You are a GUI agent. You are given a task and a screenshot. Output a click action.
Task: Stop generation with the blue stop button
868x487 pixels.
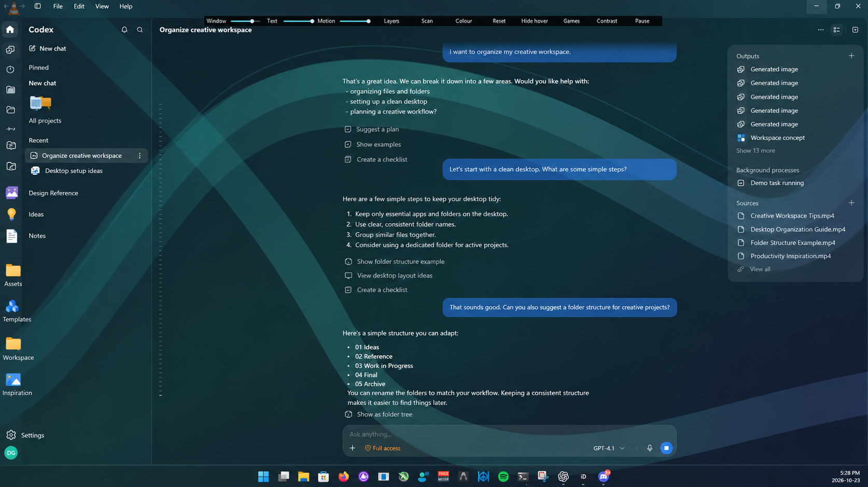click(666, 448)
